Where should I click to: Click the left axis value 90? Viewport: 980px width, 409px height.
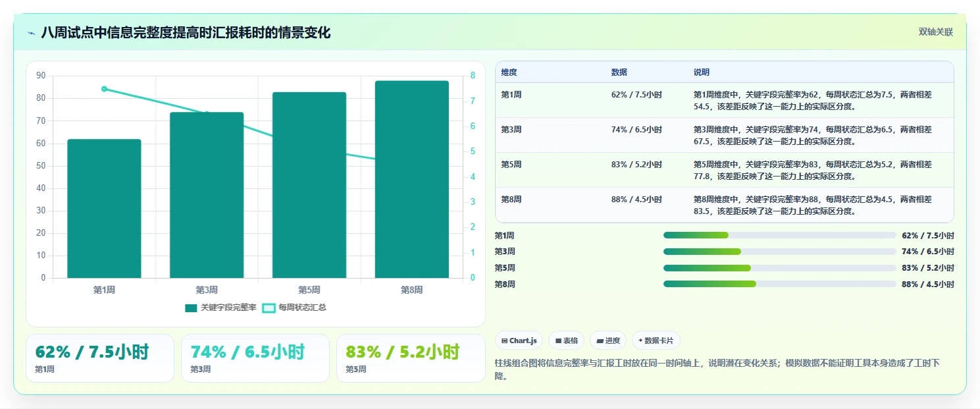pyautogui.click(x=41, y=76)
